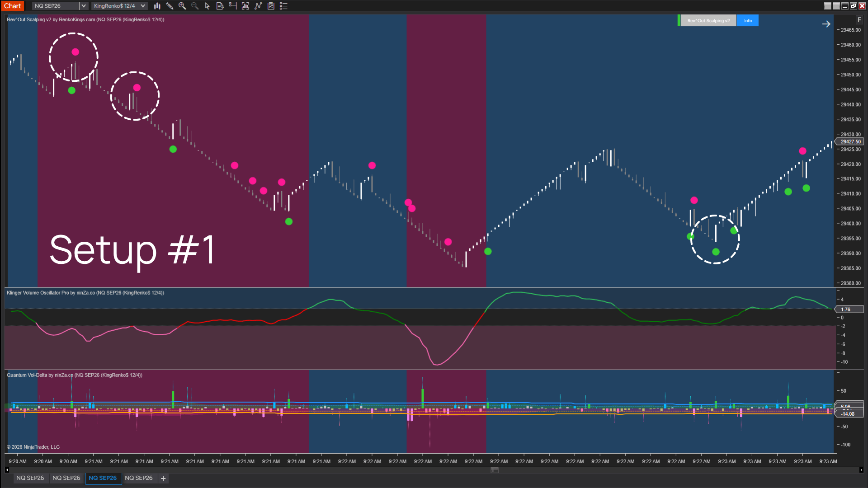Select the drawing tools pencil icon
Viewport: 868px width, 488px height.
pyautogui.click(x=170, y=6)
